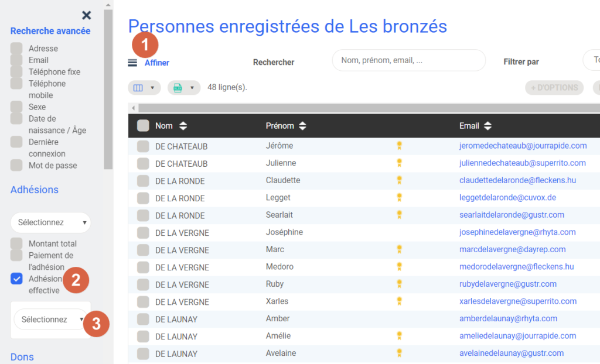
Task: Select the row checkbox for Legget DE LA RONDE
Action: 143,198
